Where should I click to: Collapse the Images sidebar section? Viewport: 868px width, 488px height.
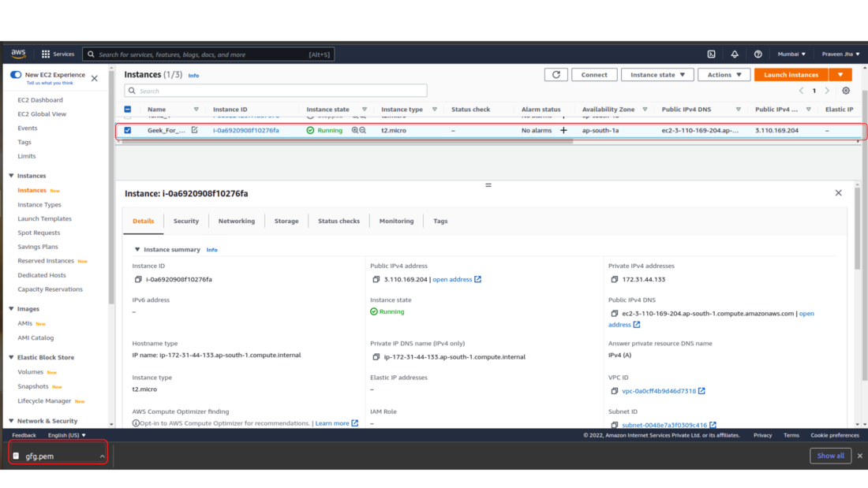click(11, 309)
